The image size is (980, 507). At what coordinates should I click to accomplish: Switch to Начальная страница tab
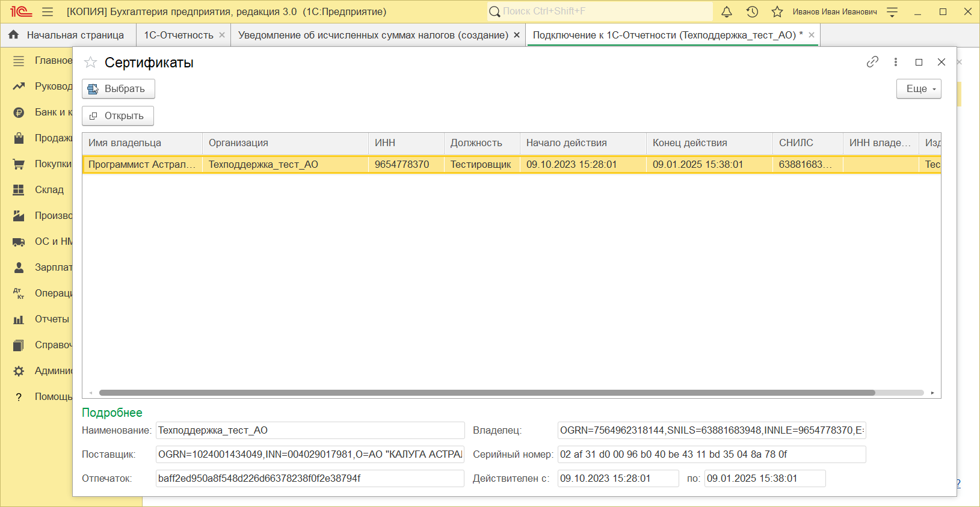click(67, 35)
